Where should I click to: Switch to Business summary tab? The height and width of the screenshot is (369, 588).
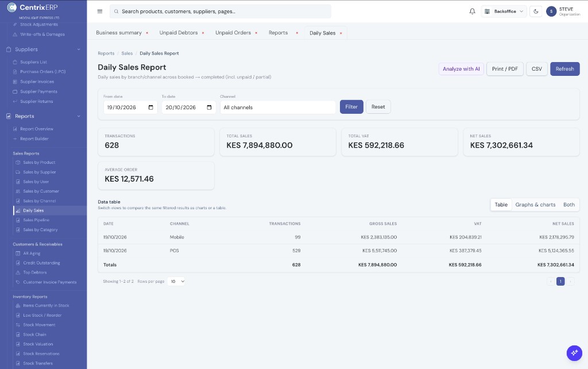tap(119, 33)
